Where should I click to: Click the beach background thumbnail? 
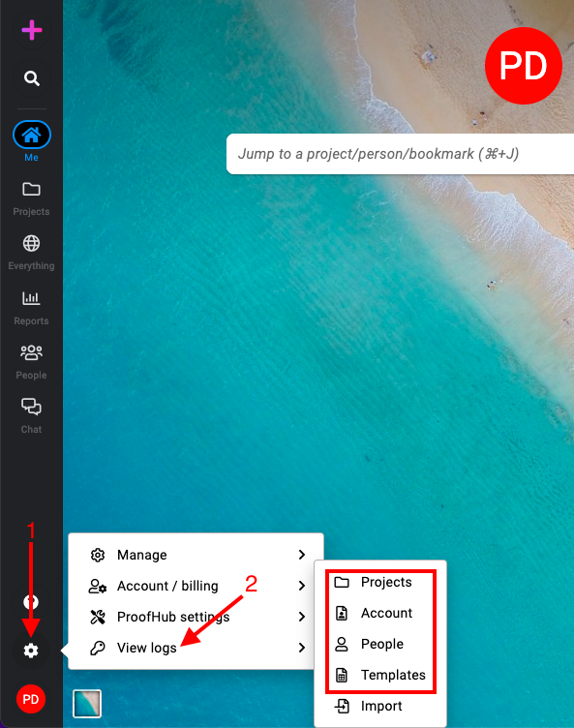click(87, 704)
